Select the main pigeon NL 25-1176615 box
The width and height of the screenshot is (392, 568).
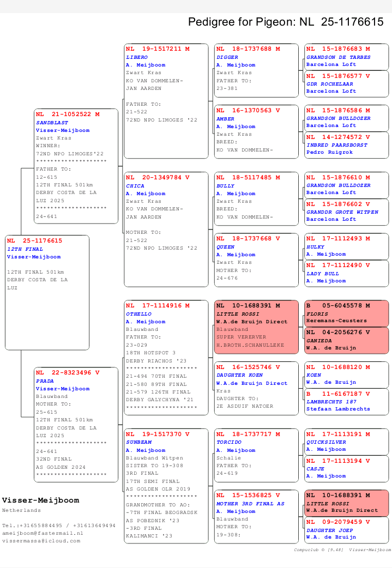coord(47,292)
